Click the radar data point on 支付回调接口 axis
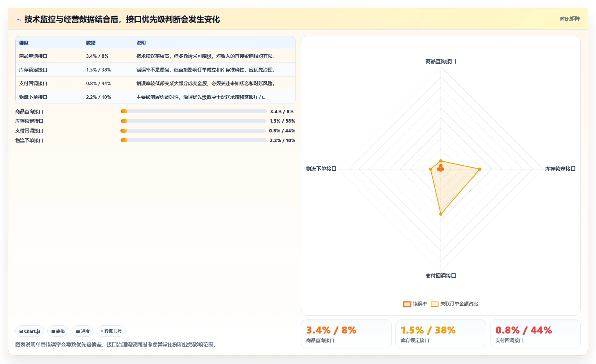This screenshot has width=596, height=364. [441, 214]
